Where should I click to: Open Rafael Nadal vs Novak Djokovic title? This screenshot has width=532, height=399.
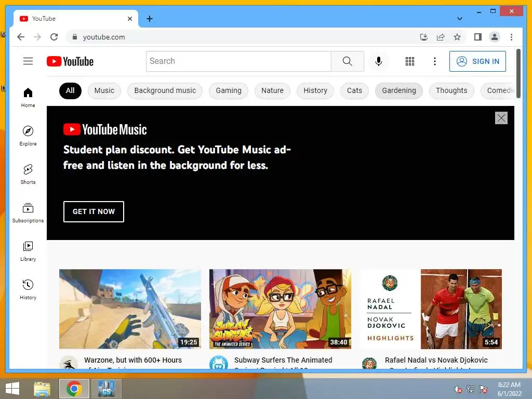[436, 361]
